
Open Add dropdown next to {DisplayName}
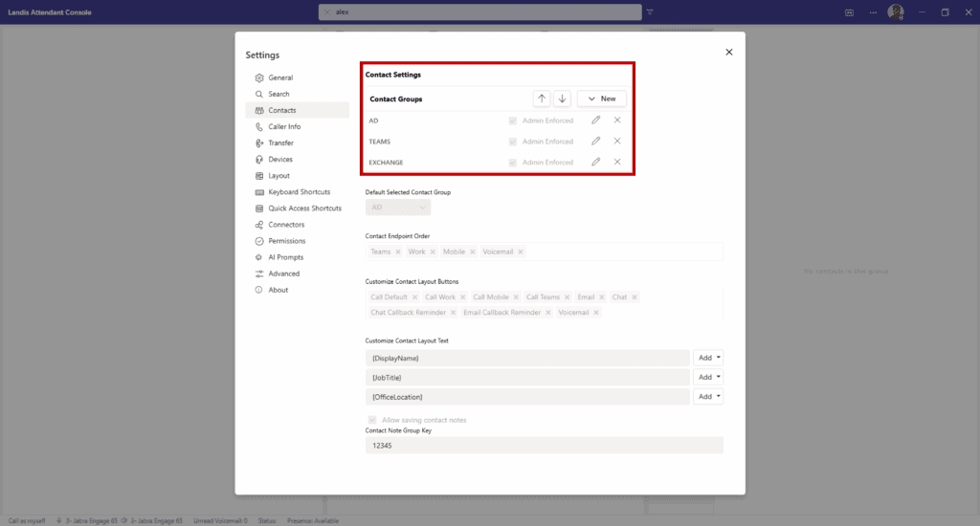(x=708, y=358)
